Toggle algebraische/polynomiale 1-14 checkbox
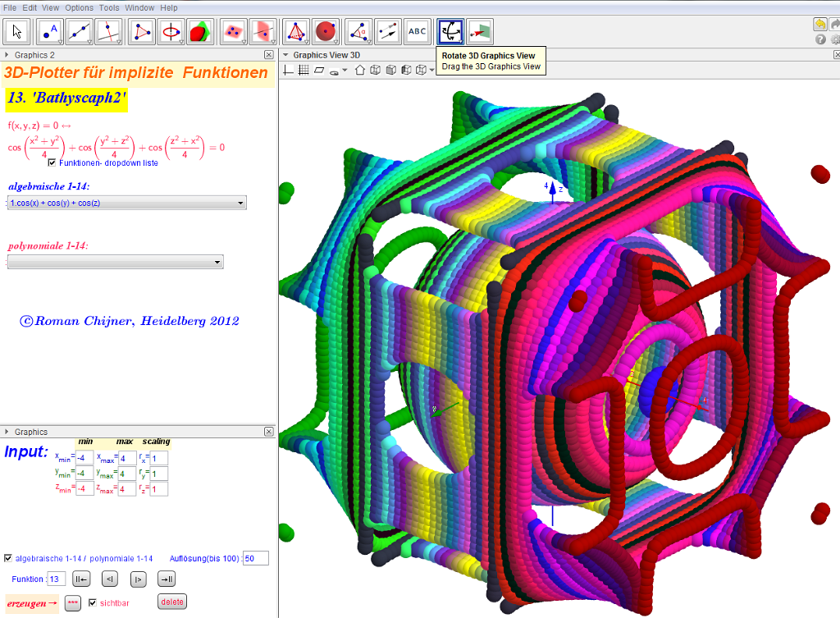 coord(8,558)
